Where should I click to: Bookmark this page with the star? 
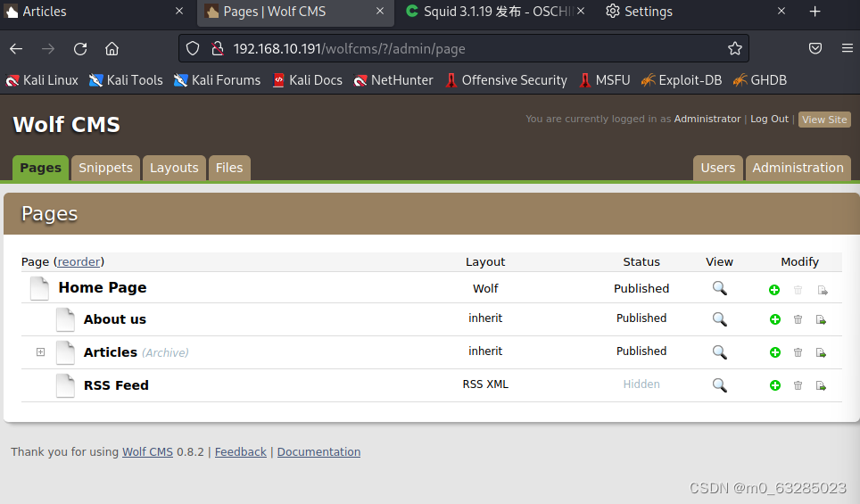coord(735,49)
